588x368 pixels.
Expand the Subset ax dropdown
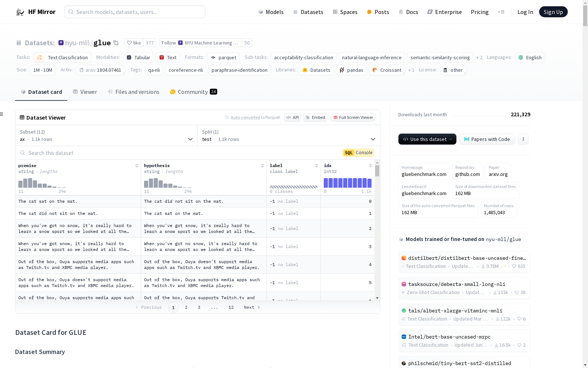coord(106,135)
